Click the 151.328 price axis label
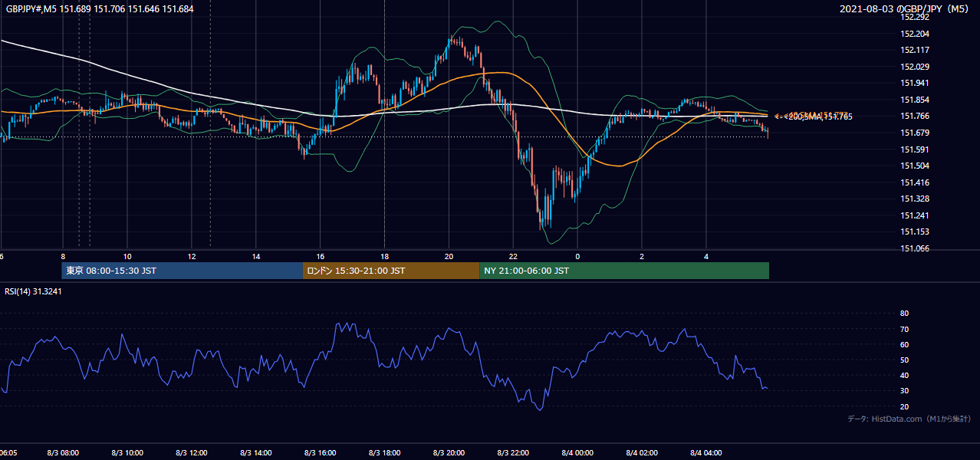This screenshot has width=980, height=460. [x=916, y=199]
